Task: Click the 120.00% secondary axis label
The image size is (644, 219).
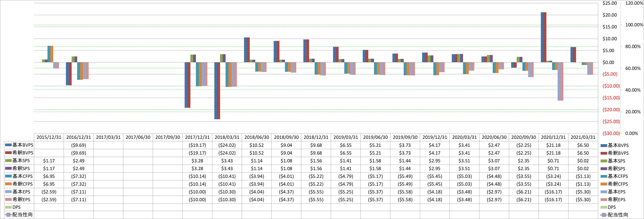Action: click(634, 3)
